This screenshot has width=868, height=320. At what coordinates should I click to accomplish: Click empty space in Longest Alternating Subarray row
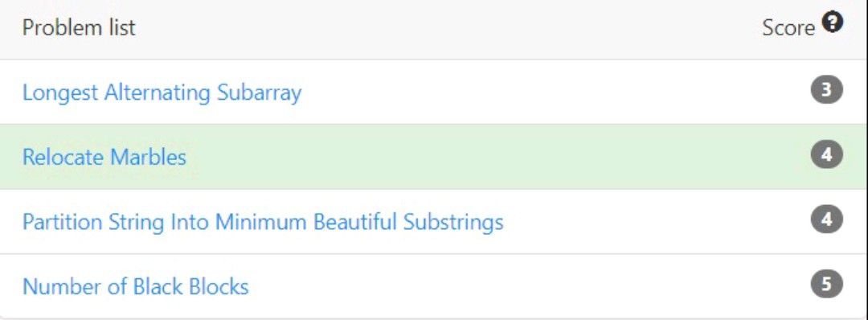[x=554, y=92]
